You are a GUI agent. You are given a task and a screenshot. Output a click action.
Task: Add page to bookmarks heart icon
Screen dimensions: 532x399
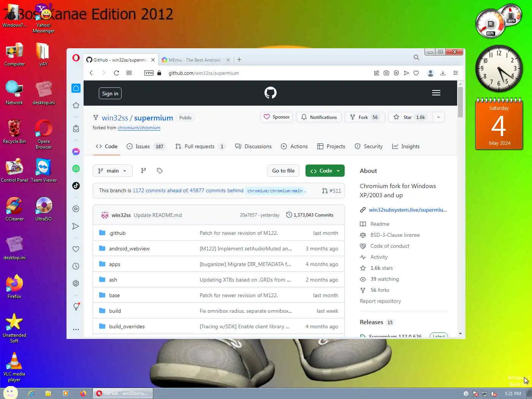pos(416,73)
